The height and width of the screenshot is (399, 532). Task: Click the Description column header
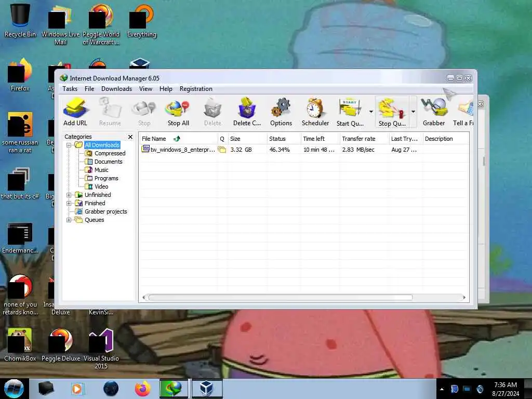click(x=446, y=139)
